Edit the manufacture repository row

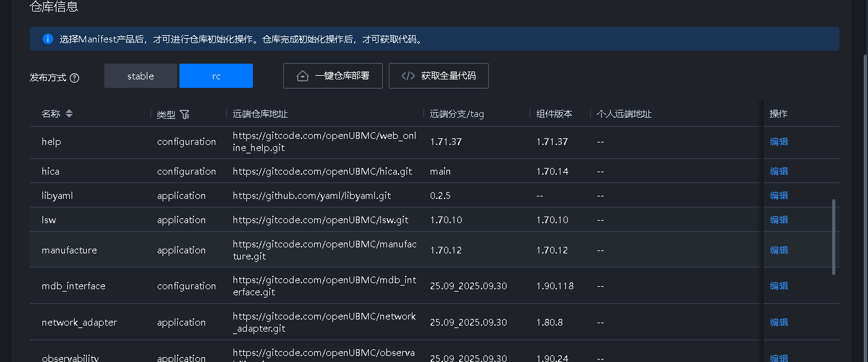click(779, 250)
